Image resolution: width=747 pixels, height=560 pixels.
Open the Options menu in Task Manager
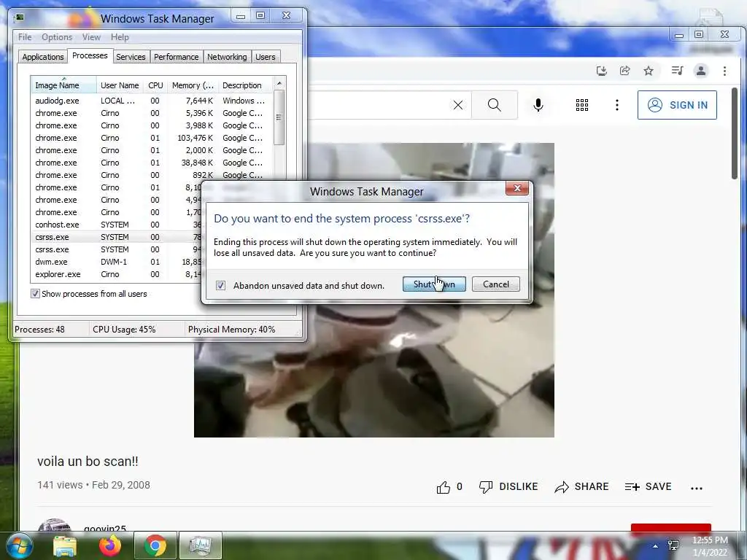(x=57, y=37)
